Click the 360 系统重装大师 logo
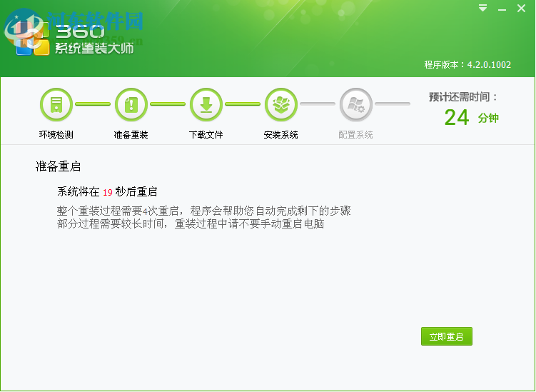 pyautogui.click(x=74, y=39)
